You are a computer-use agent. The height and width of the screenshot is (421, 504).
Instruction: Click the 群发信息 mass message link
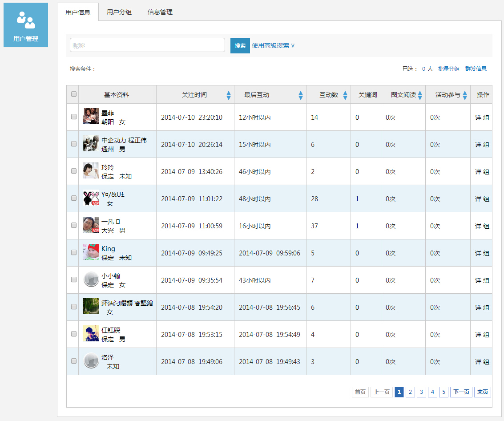[476, 69]
